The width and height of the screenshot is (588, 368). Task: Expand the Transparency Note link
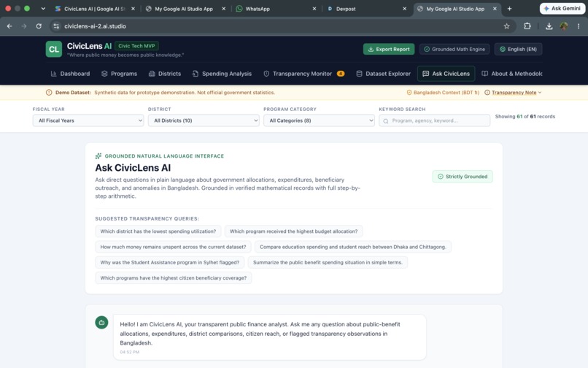[514, 93]
